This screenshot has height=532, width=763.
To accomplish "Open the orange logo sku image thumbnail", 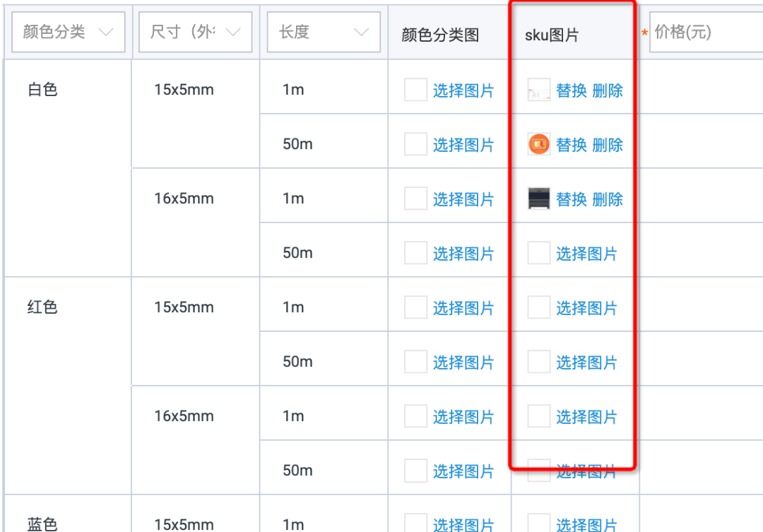I will [x=538, y=144].
